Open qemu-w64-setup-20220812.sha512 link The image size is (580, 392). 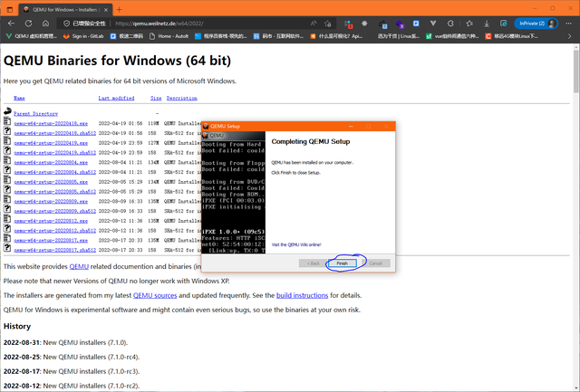[54, 231]
